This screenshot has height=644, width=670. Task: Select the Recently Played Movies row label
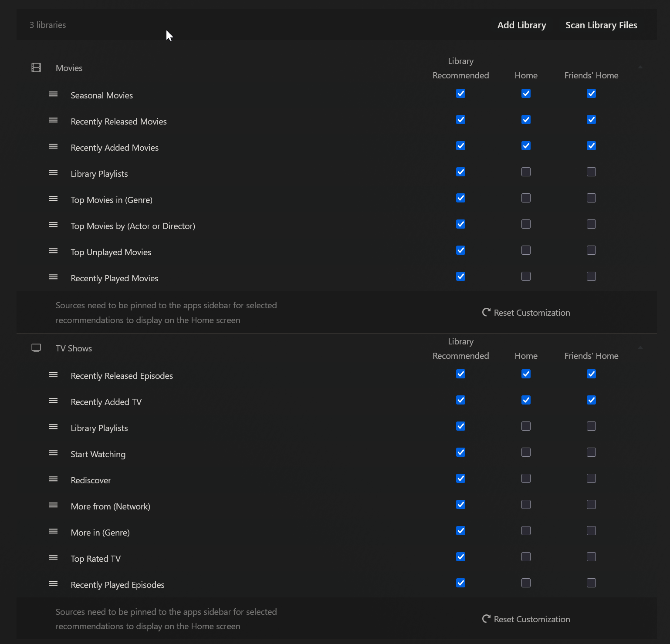[x=114, y=278]
